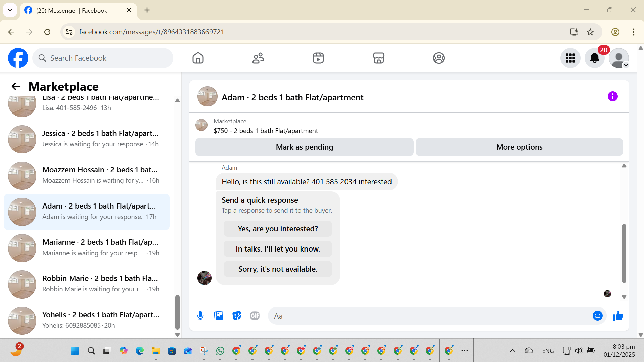Viewport: 644px width, 362px height.
Task: Click install app icon in address bar
Action: (574, 32)
